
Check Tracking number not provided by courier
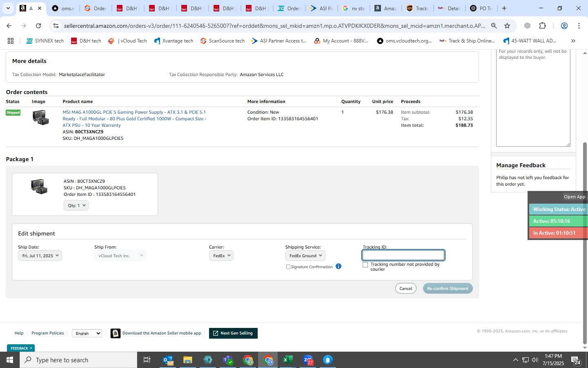click(365, 265)
